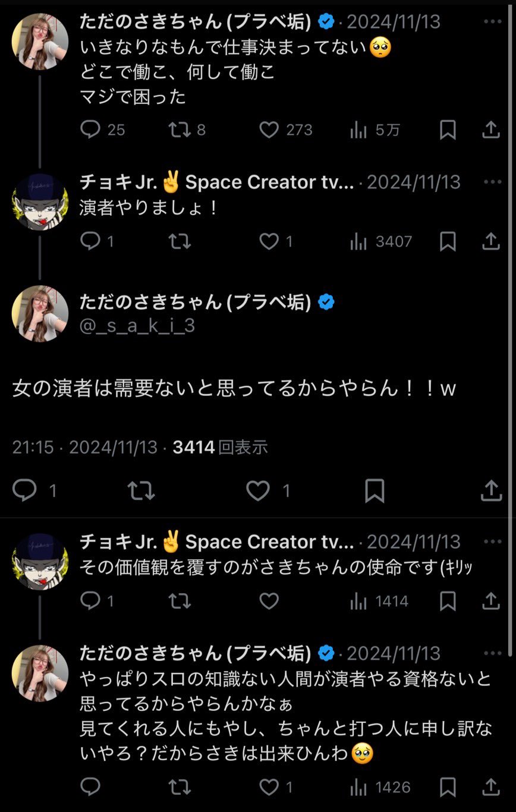
Task: Open replies on the first post with 25 replies
Action: point(102,130)
